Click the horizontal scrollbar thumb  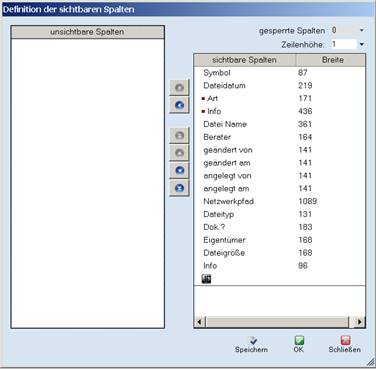point(277,322)
